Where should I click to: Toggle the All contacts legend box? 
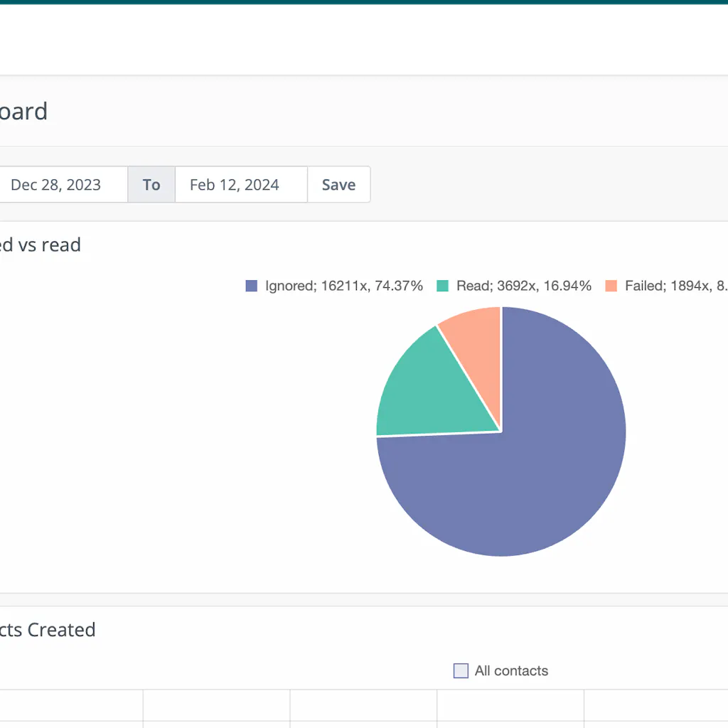pos(461,671)
